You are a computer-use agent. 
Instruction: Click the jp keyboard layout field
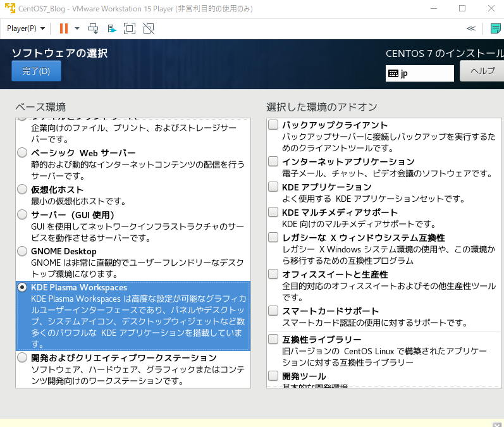pos(420,73)
